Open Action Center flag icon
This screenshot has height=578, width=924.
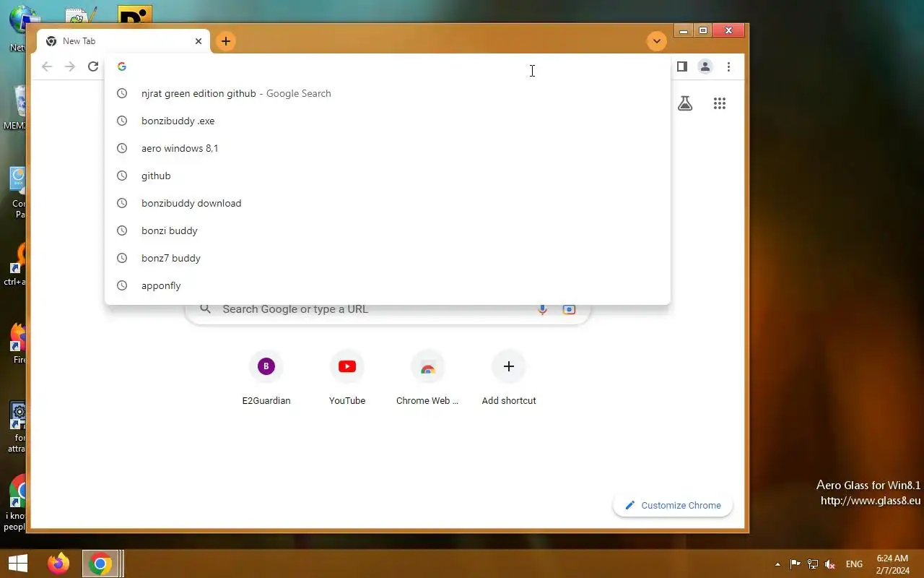click(795, 564)
